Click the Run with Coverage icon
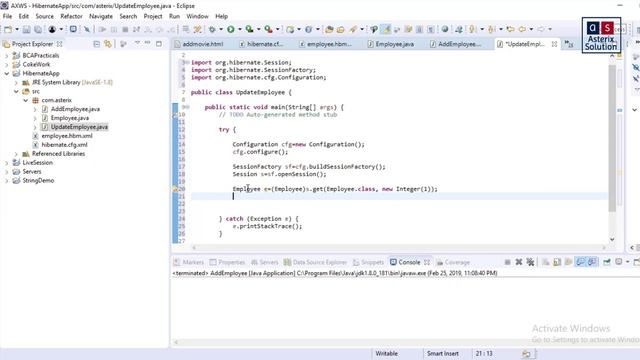This screenshot has height=360, width=640. 249,29
